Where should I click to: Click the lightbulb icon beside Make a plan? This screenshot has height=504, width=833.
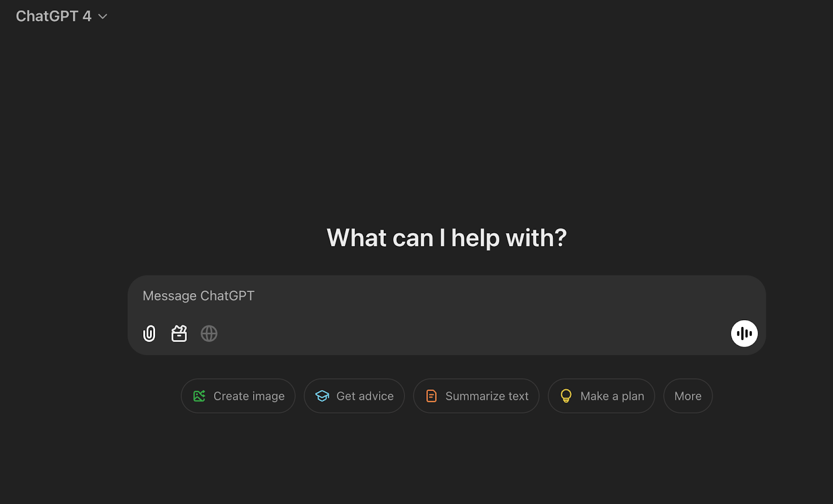point(566,396)
